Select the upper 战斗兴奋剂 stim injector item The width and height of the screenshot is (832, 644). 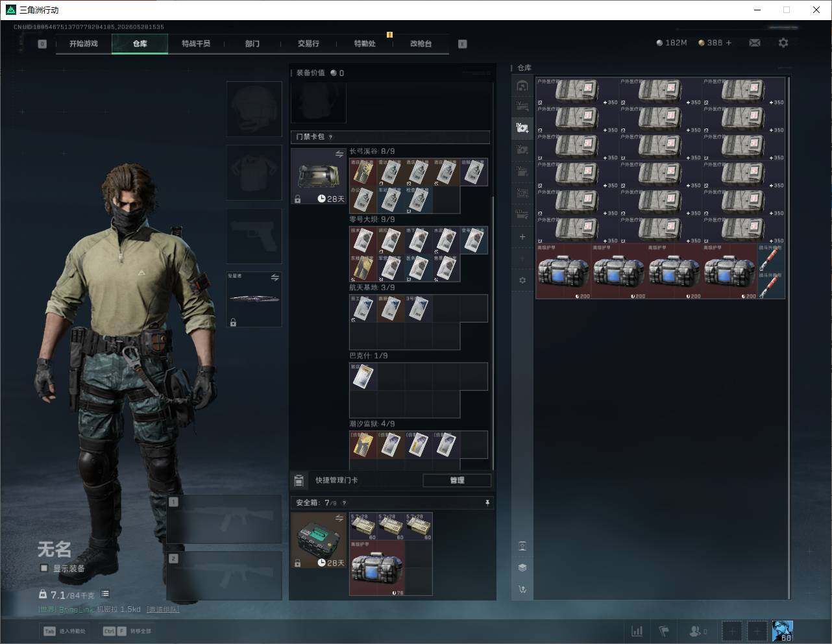tap(772, 258)
